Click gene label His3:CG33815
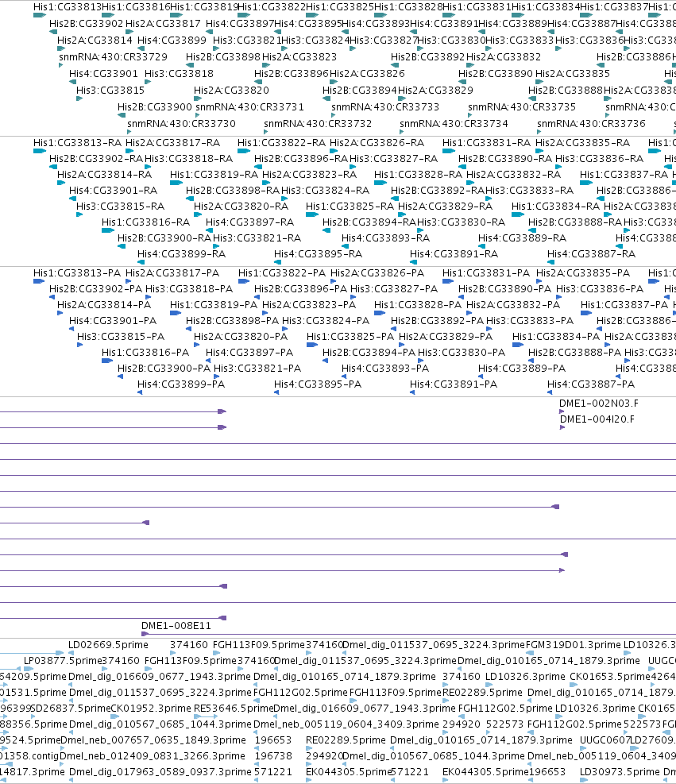 [x=110, y=90]
